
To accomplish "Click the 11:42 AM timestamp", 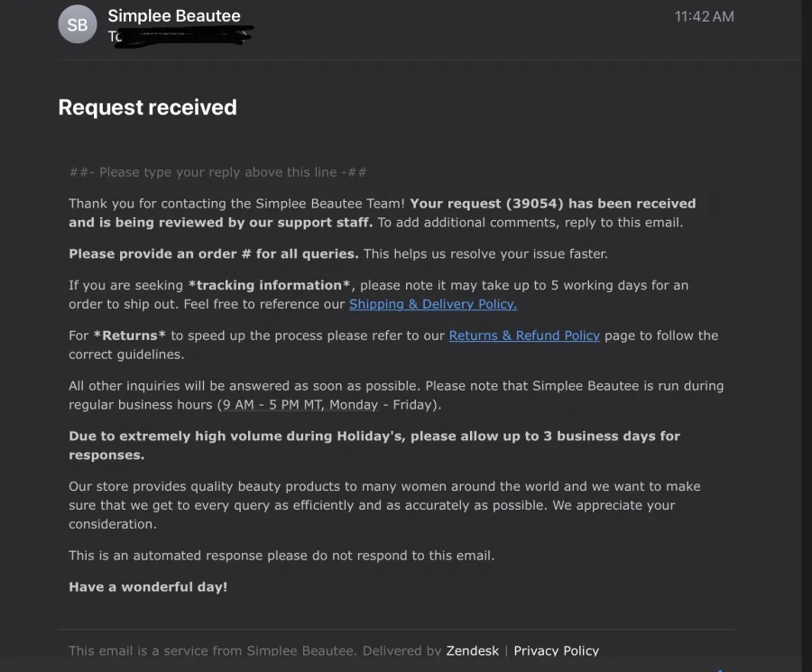I will click(x=704, y=16).
